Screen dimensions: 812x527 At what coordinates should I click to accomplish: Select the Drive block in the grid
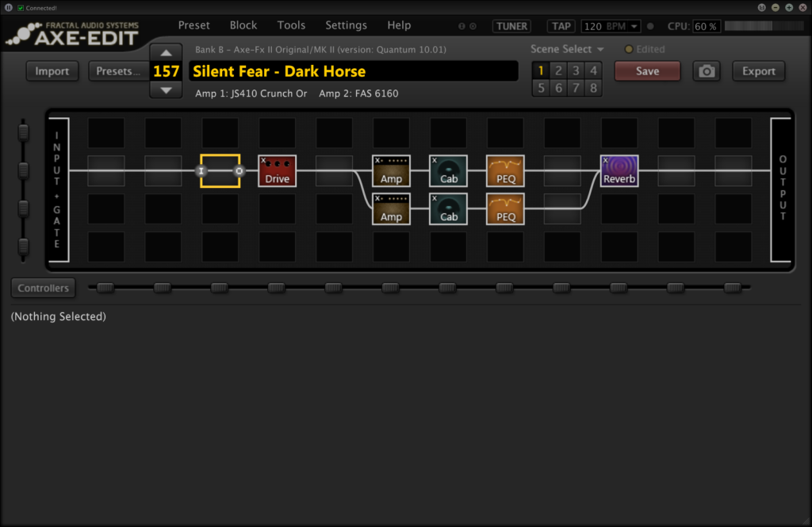coord(277,171)
